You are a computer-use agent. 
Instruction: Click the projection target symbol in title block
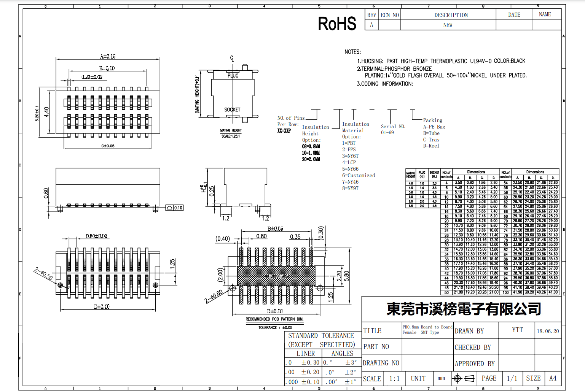pos(457,378)
